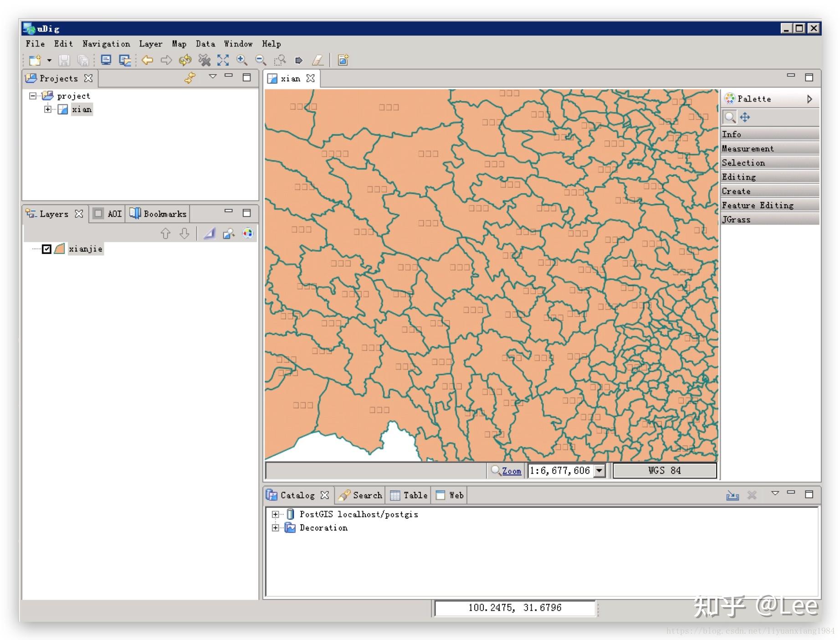Click the Zoom Out magnifier toolbar icon
Screen dimensions: 840x640
261,60
